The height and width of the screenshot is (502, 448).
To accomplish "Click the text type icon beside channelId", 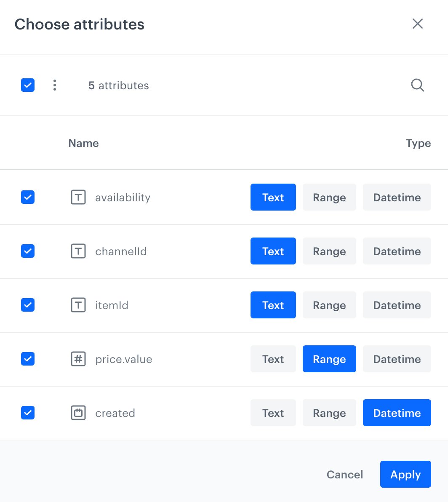I will (x=78, y=251).
